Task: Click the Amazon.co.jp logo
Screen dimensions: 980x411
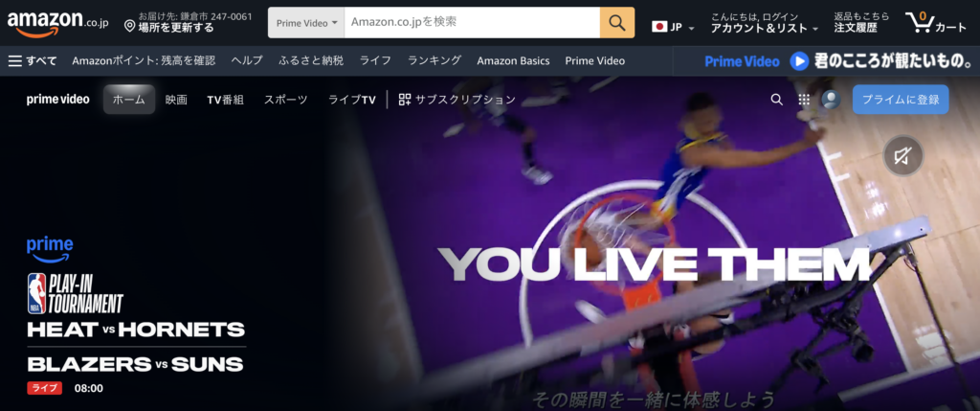Action: pos(56,22)
